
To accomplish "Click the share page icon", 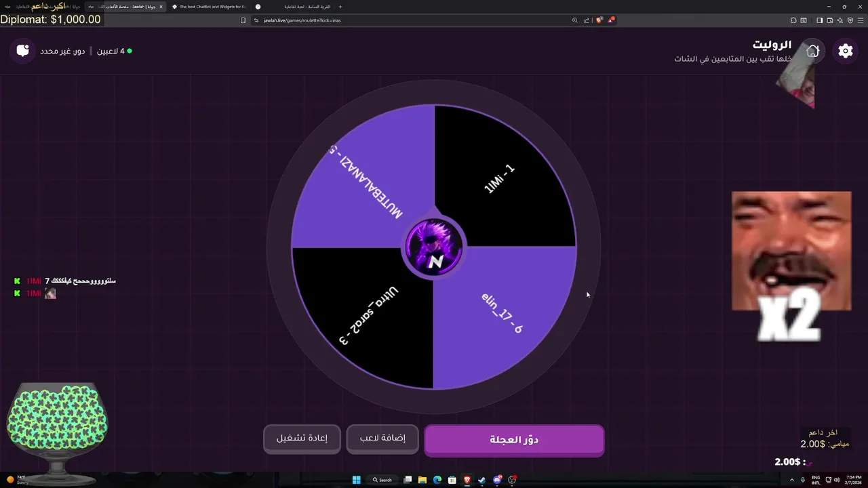I will 587,20.
